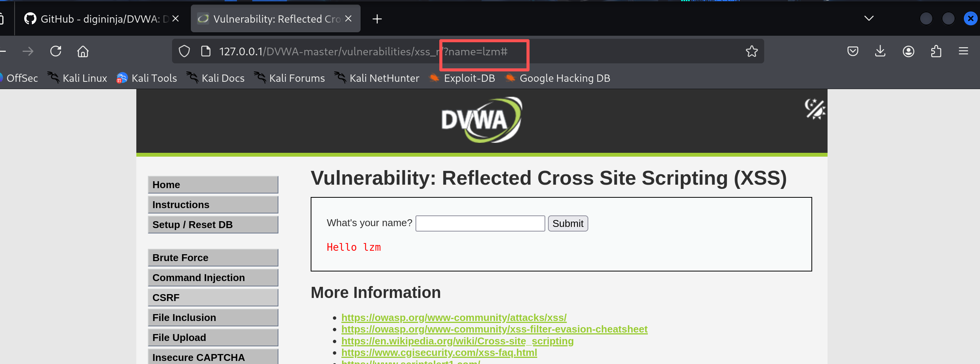Select the Hello lzm output text
Viewport: 980px width, 364px height.
pyautogui.click(x=354, y=247)
